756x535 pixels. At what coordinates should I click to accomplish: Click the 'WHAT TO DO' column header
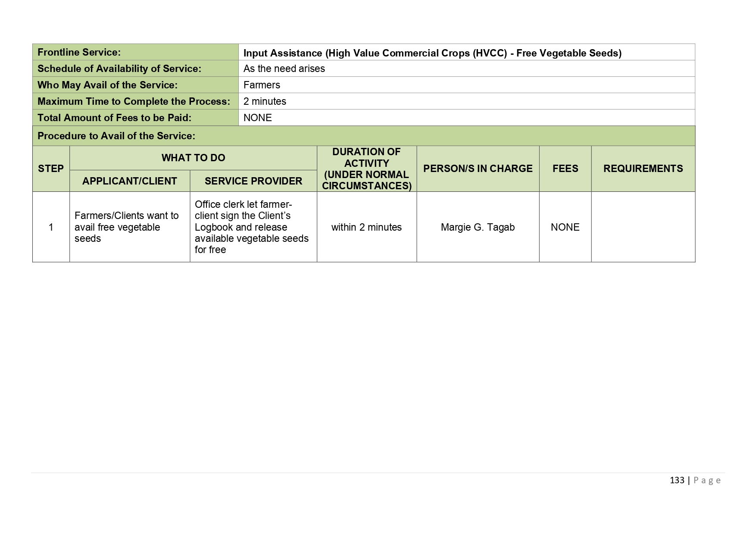click(193, 158)
